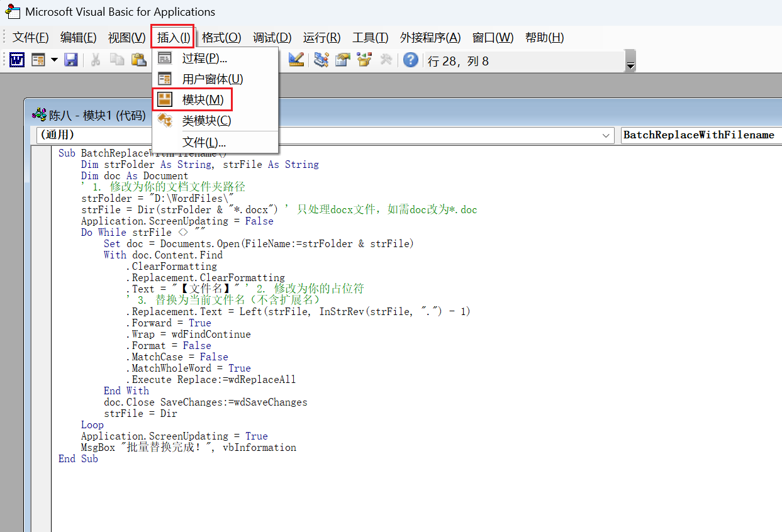Click the Copy icon in toolbar
The image size is (782, 532).
(x=117, y=60)
